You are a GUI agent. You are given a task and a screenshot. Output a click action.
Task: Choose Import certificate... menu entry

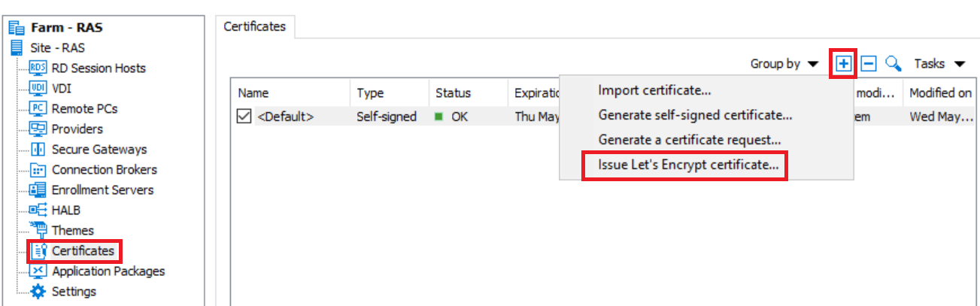point(655,90)
